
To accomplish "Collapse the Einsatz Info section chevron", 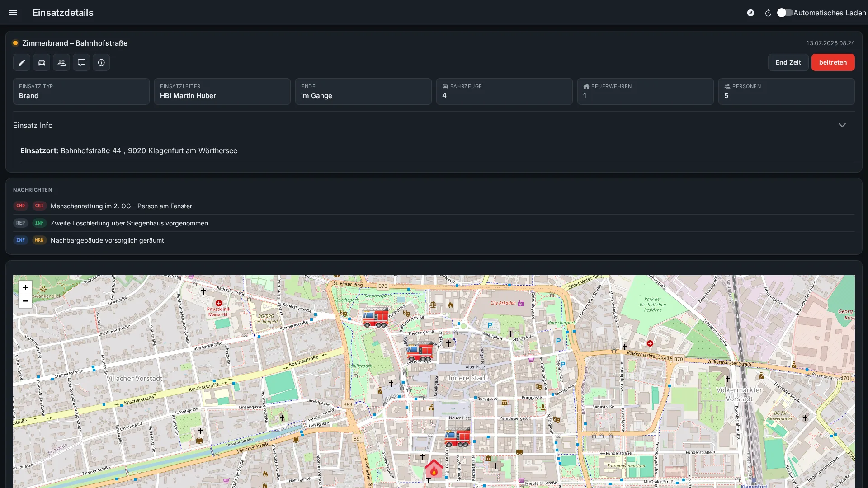I will (x=842, y=125).
